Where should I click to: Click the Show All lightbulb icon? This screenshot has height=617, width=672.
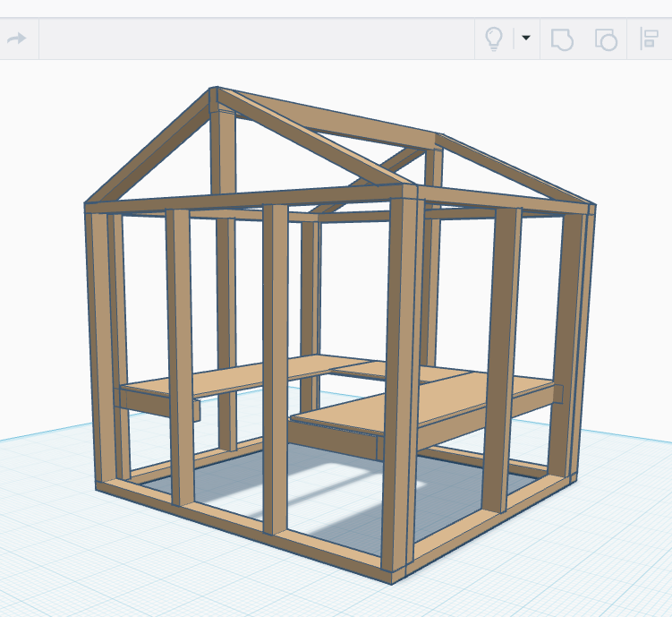(493, 39)
